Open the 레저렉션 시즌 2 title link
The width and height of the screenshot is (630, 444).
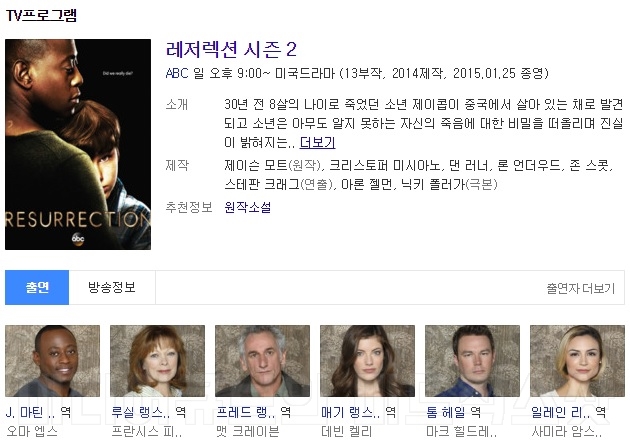[231, 50]
